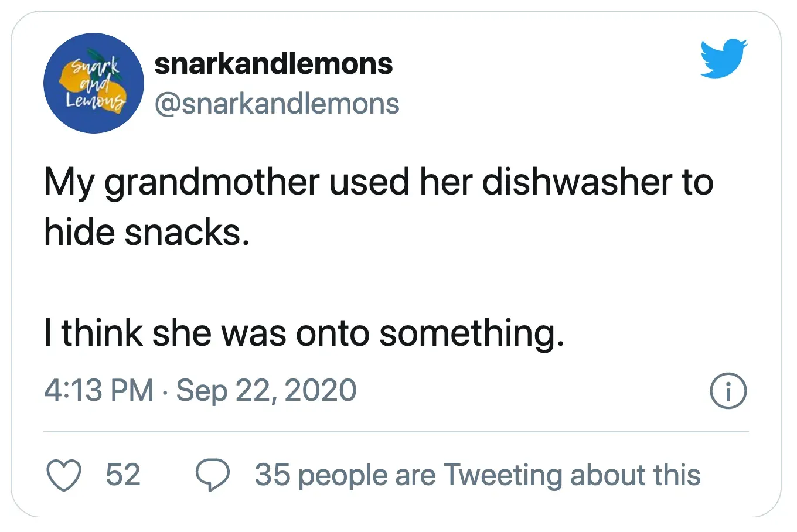Click the divider line above the like count

[x=396, y=432]
